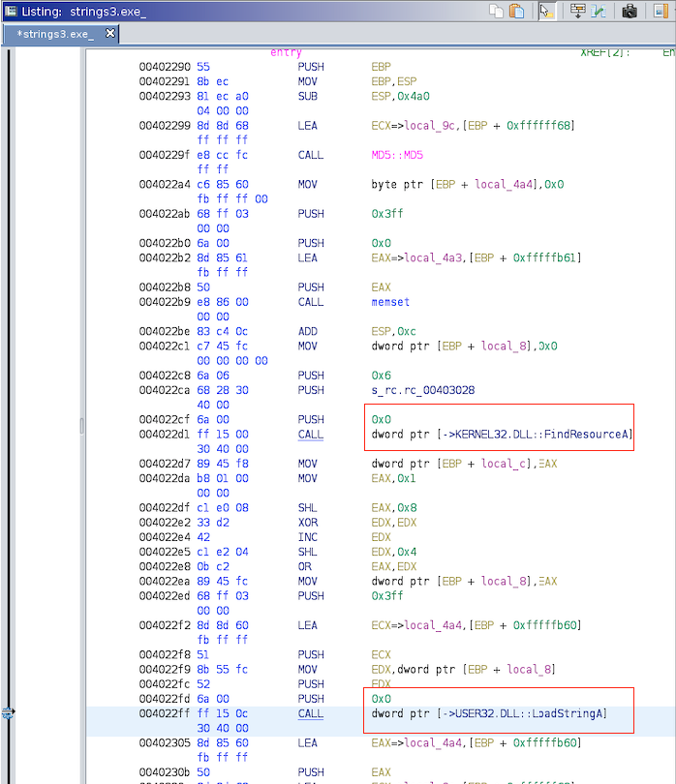Follow the memset call target
The width and height of the screenshot is (676, 784).
point(390,302)
